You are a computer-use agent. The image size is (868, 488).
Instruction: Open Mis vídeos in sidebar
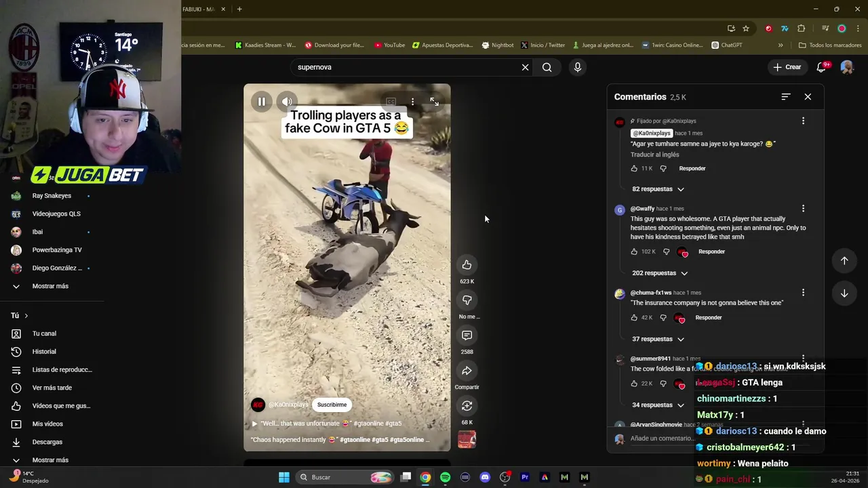click(x=47, y=424)
